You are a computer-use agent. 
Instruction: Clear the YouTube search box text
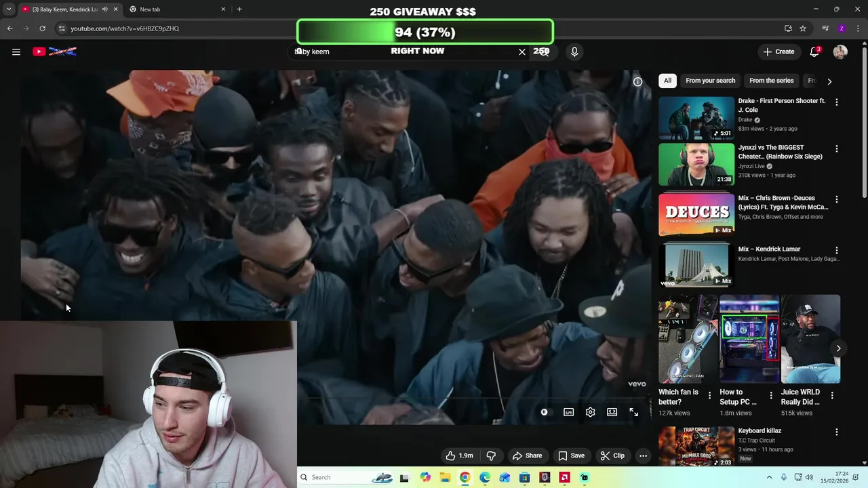point(522,52)
